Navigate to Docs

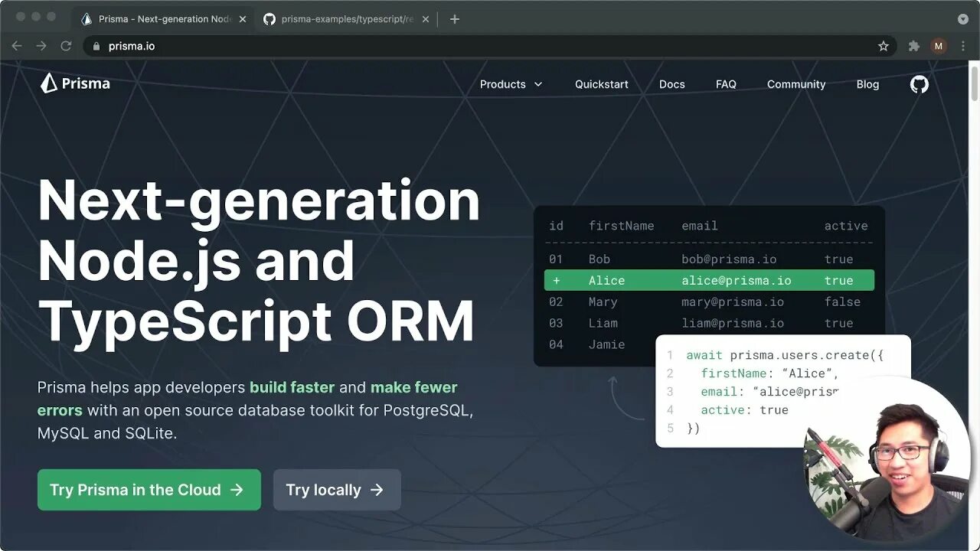click(672, 84)
